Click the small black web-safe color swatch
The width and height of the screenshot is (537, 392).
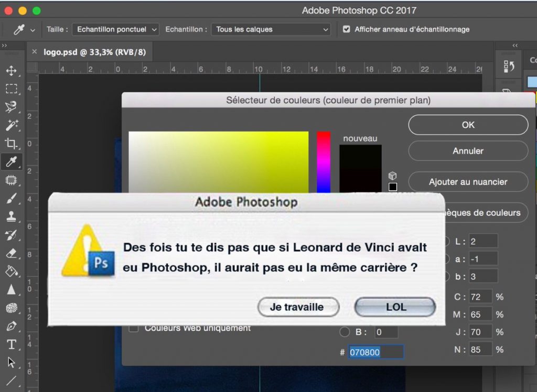coord(393,187)
